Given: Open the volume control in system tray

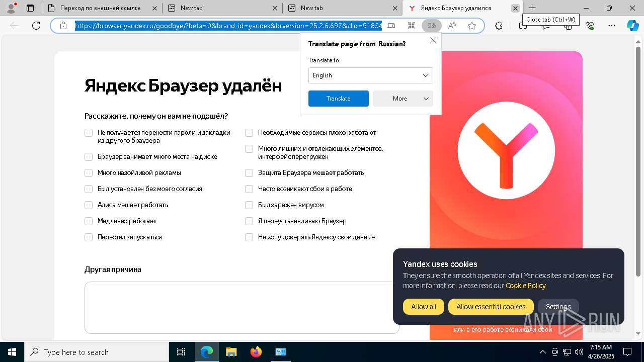Looking at the screenshot, I should (x=579, y=352).
